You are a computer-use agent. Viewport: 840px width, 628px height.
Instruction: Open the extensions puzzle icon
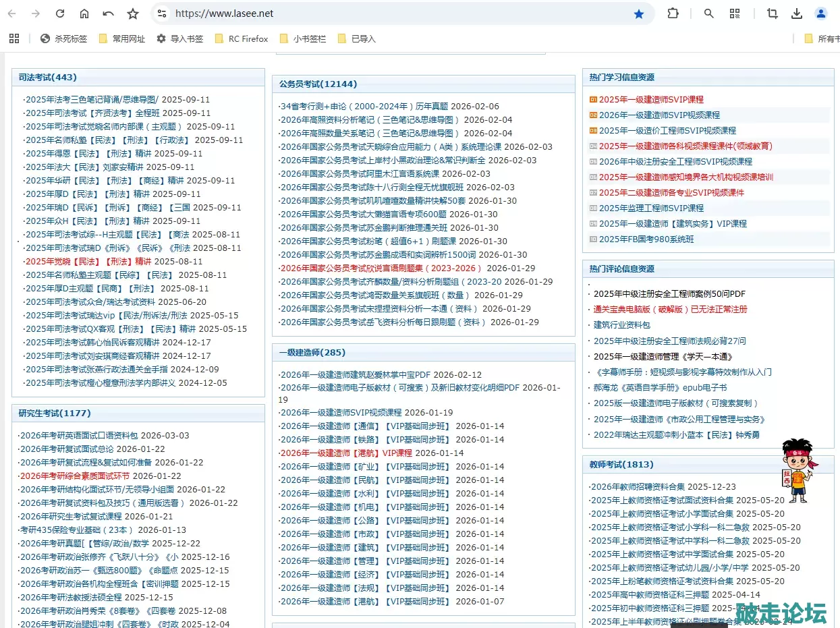(673, 13)
